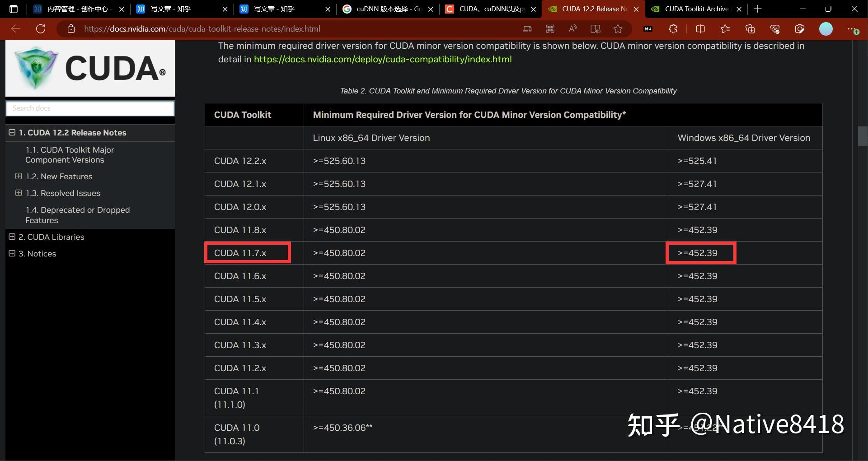Screen dimensions: 868x461
Task: Open the Split Screen icon
Action: (x=700, y=28)
